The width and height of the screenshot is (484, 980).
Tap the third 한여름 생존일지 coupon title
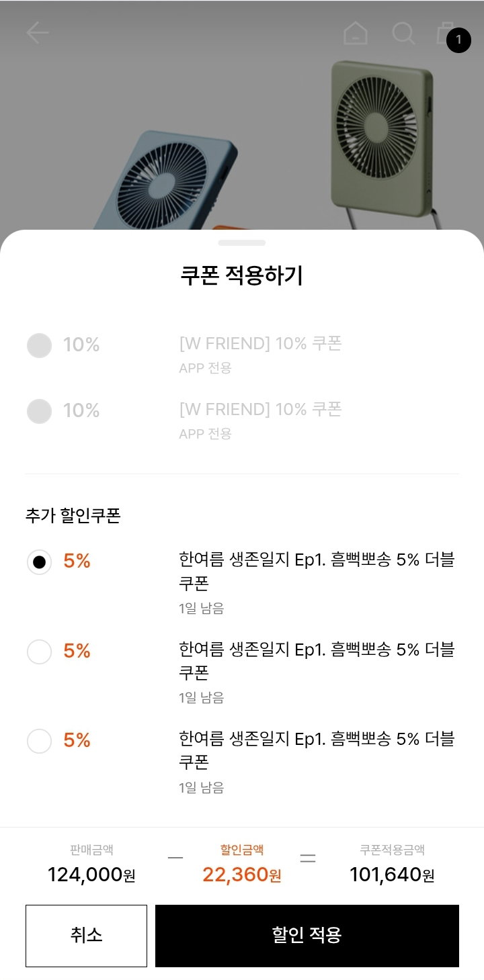pos(317,750)
